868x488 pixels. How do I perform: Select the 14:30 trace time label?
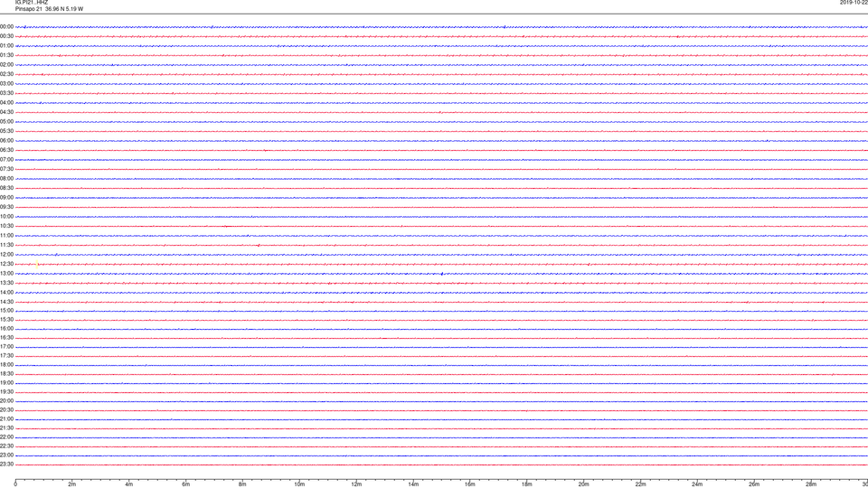pyautogui.click(x=6, y=302)
